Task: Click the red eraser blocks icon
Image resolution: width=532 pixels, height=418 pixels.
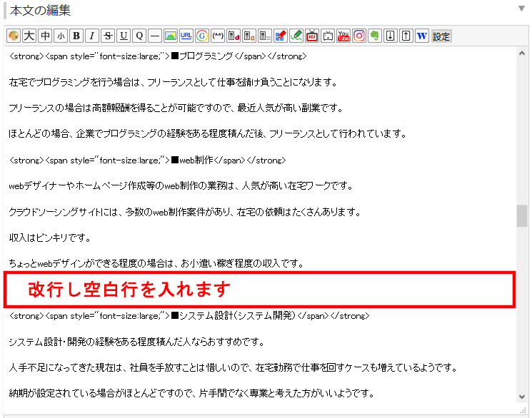Action: pos(280,36)
